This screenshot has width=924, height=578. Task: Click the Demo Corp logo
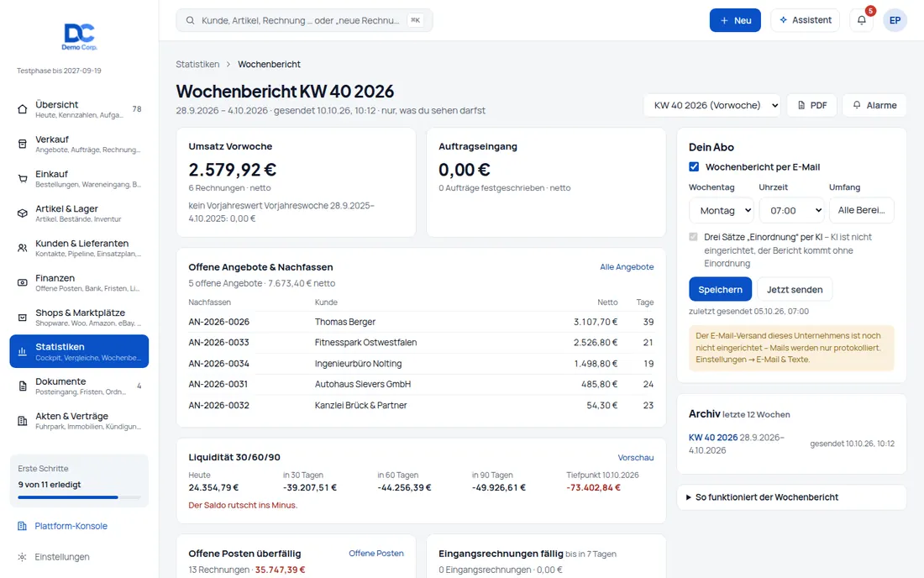tap(79, 36)
